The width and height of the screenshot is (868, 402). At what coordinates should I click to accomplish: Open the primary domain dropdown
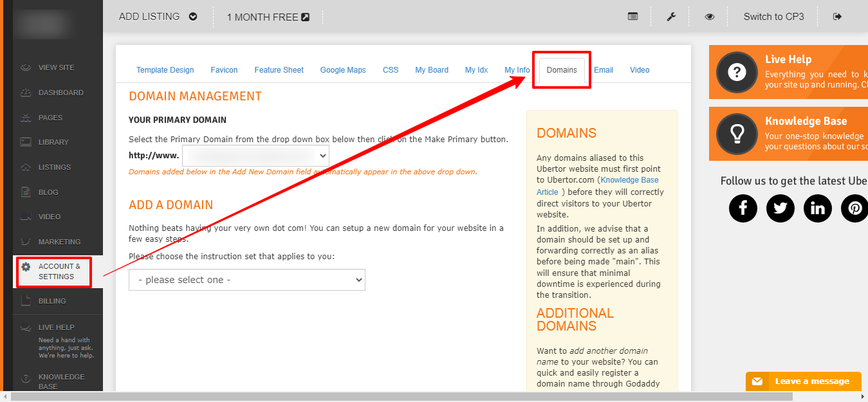click(255, 156)
